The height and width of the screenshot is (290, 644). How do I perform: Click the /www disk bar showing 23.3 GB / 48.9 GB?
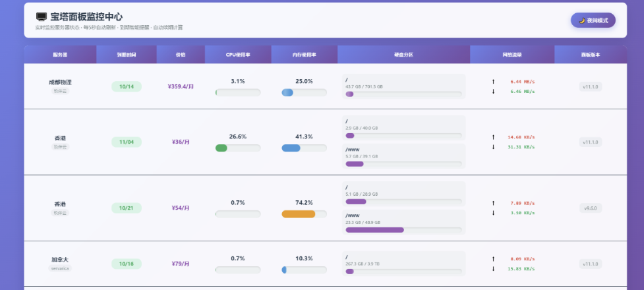374,229
